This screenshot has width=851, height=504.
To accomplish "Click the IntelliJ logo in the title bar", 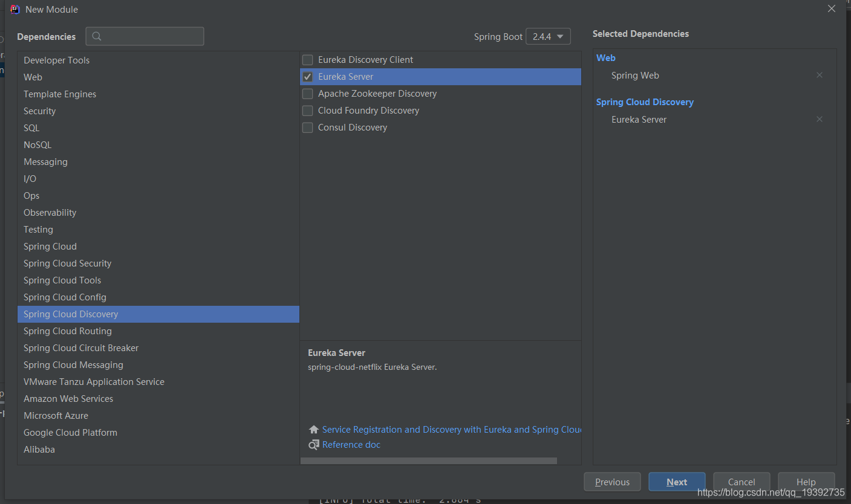I will [15, 9].
